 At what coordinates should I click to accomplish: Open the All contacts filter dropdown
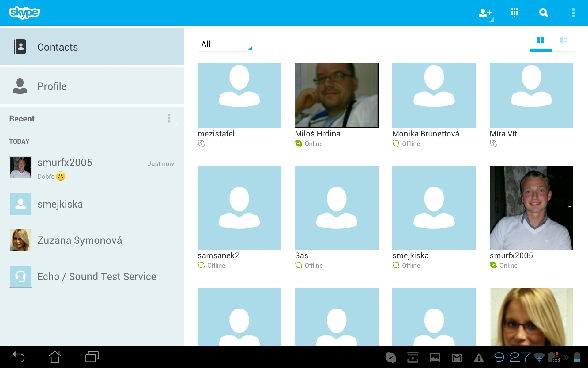coord(225,44)
